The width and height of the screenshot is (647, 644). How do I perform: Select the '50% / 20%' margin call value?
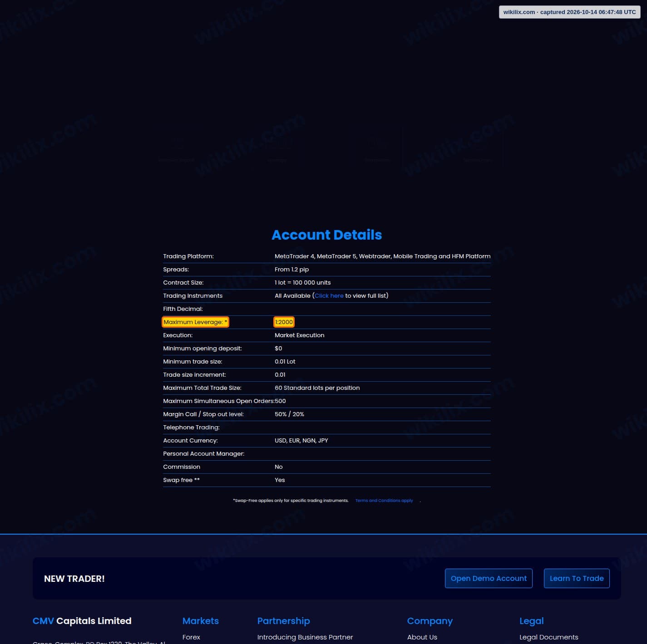coord(289,414)
